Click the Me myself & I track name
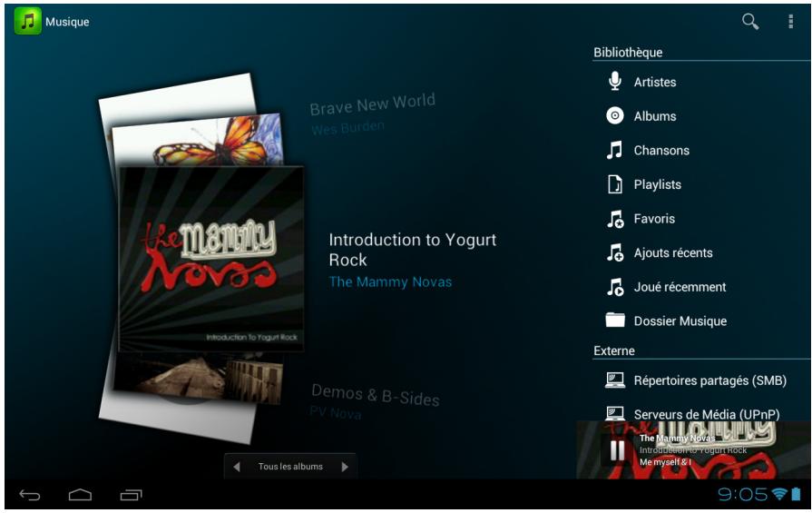The image size is (812, 513). pos(665,461)
